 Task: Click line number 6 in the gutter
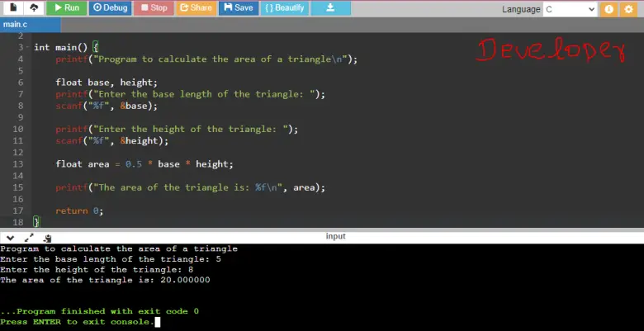click(x=21, y=83)
